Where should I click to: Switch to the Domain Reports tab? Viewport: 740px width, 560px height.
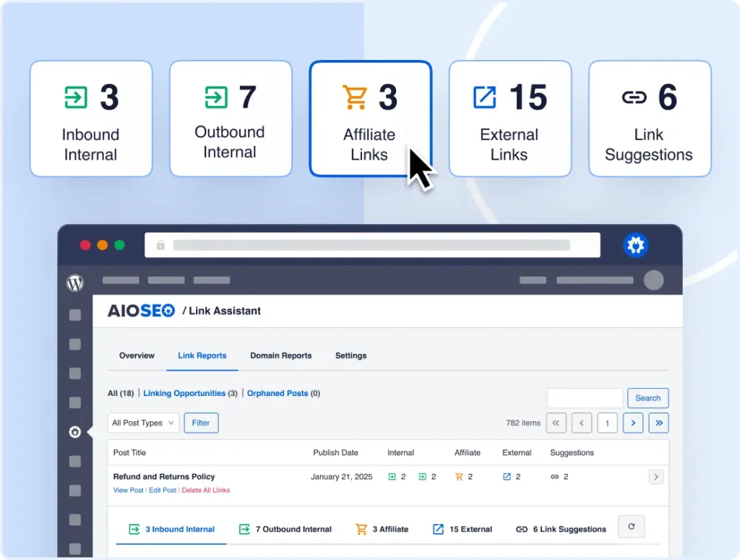click(x=280, y=356)
